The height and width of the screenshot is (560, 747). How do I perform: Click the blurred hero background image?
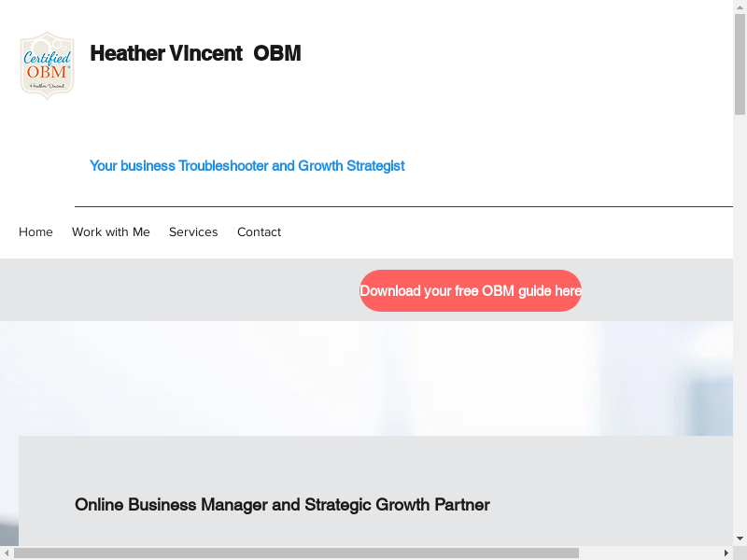(x=373, y=378)
